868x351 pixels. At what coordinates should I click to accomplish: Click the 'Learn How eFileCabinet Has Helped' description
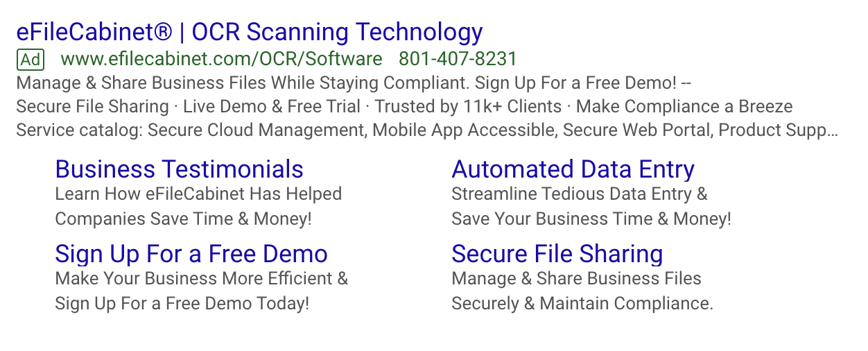pos(198,194)
